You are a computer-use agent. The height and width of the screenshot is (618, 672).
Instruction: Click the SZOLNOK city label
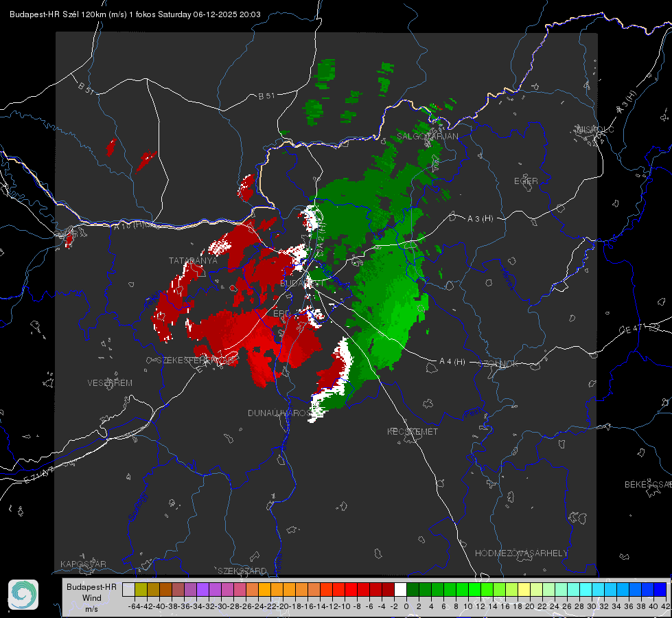(499, 364)
